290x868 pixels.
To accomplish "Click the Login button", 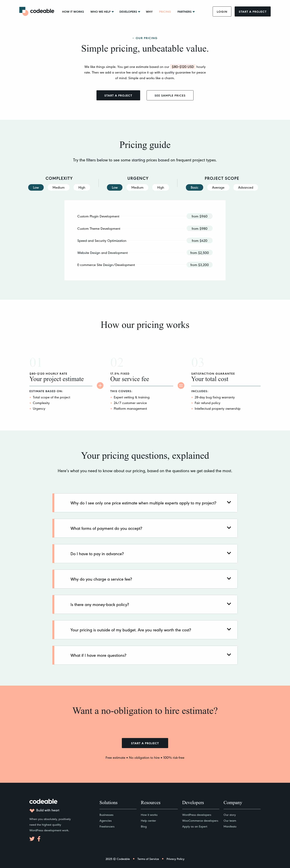I will point(222,11).
